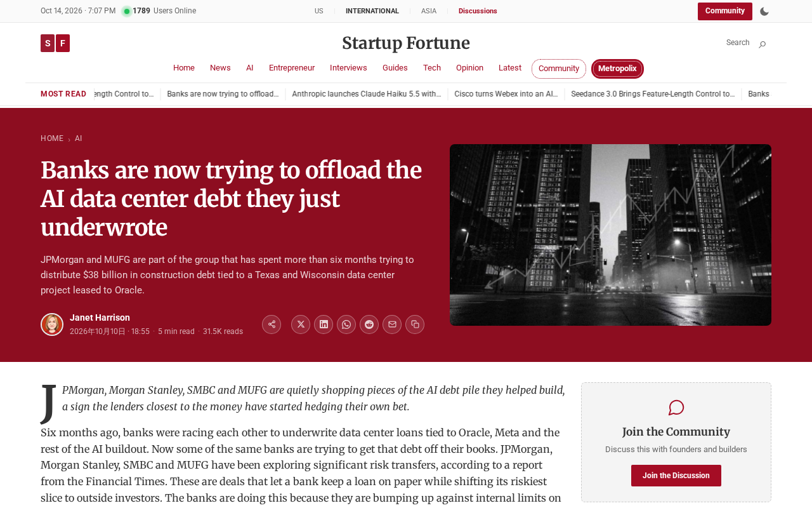Open the News section
The width and height of the screenshot is (812, 508).
pos(220,68)
